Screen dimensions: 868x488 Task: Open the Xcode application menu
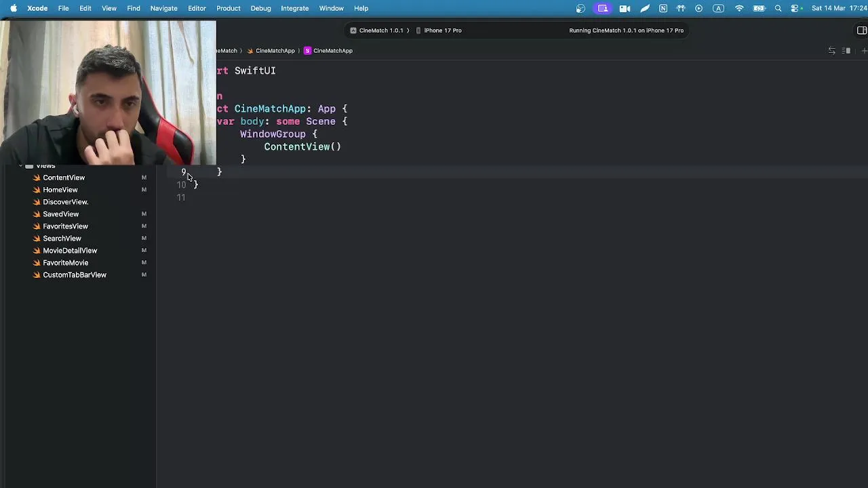(x=37, y=8)
